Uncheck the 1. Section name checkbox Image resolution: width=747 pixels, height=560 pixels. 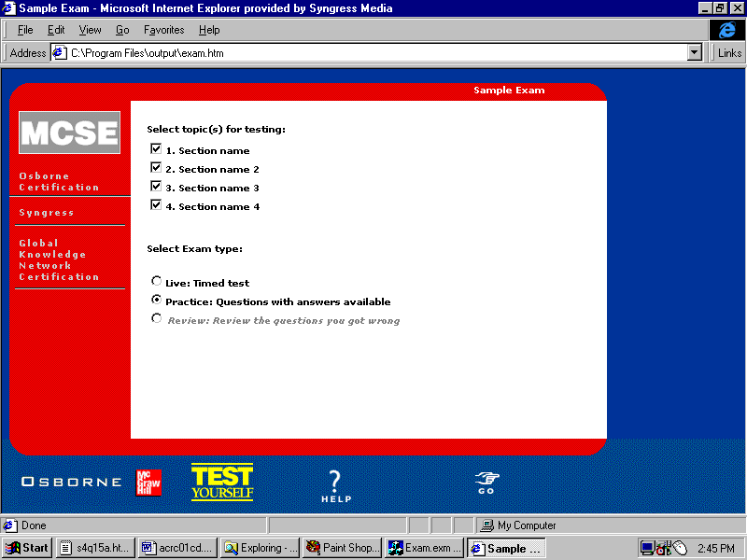point(156,149)
